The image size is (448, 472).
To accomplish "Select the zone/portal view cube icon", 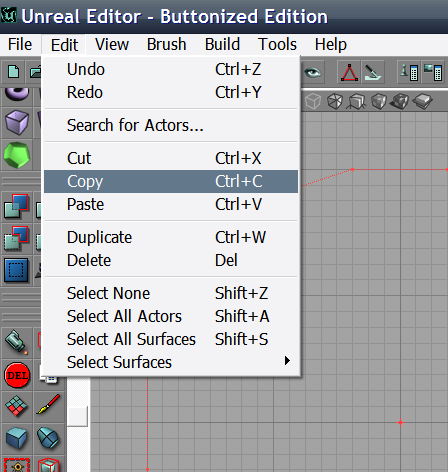I will coord(357,101).
